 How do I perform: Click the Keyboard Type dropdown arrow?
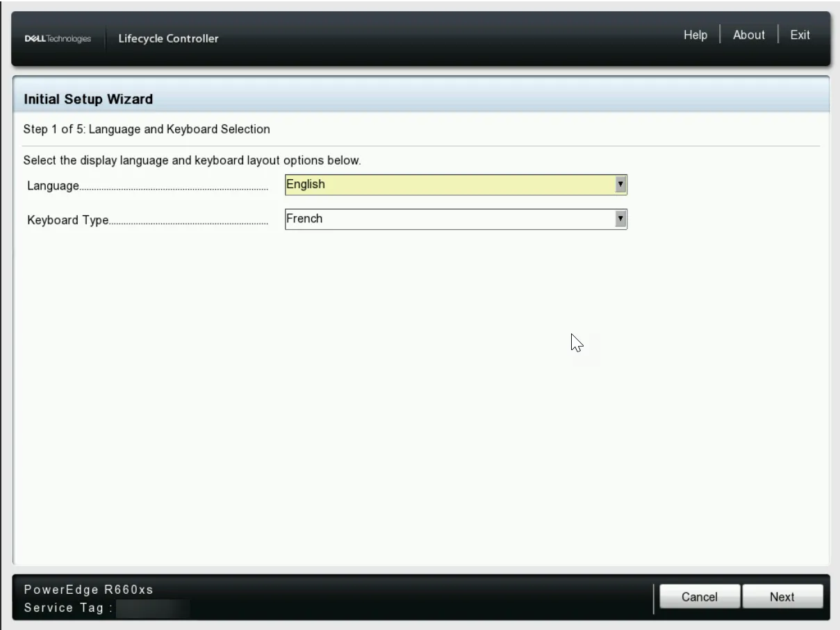click(621, 219)
